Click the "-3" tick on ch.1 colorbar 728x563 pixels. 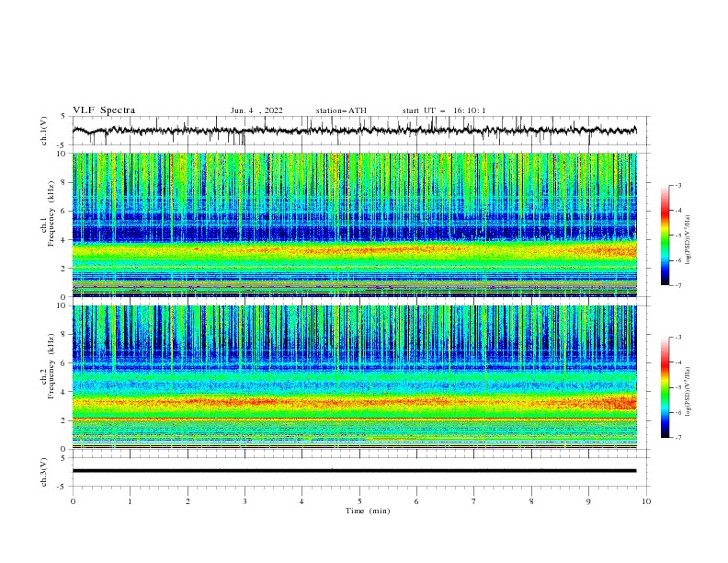[678, 185]
